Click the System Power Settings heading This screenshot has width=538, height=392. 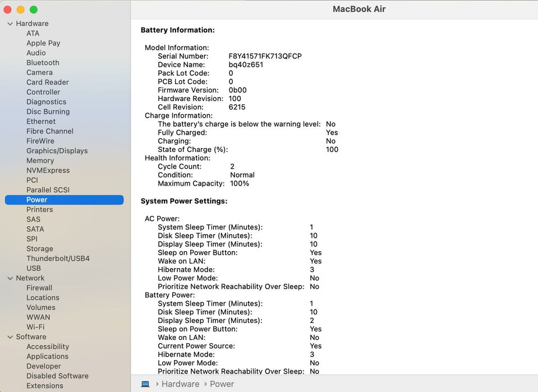tap(184, 201)
